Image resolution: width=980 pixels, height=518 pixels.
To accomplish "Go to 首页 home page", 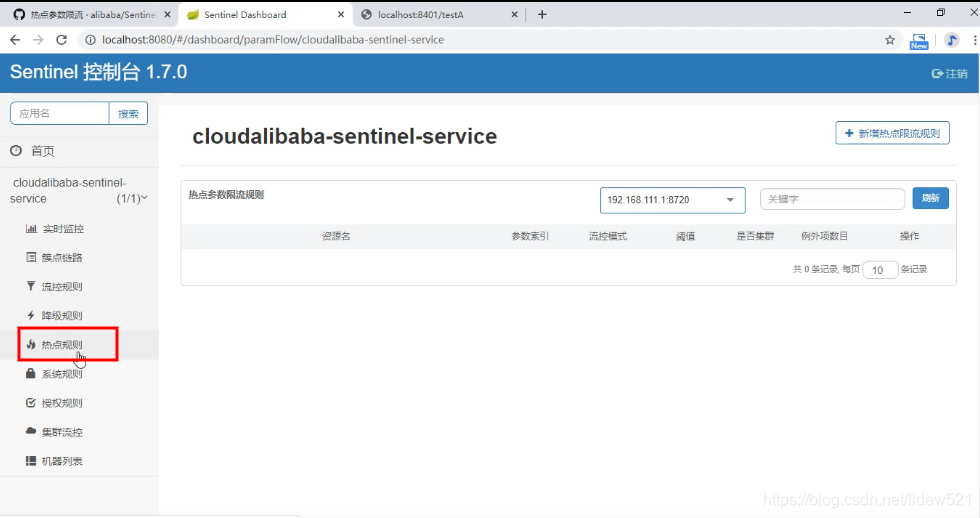I will tap(42, 151).
